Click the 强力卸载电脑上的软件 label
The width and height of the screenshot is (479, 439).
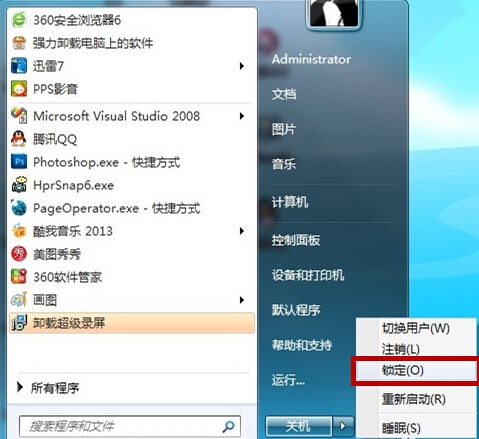pyautogui.click(x=93, y=43)
